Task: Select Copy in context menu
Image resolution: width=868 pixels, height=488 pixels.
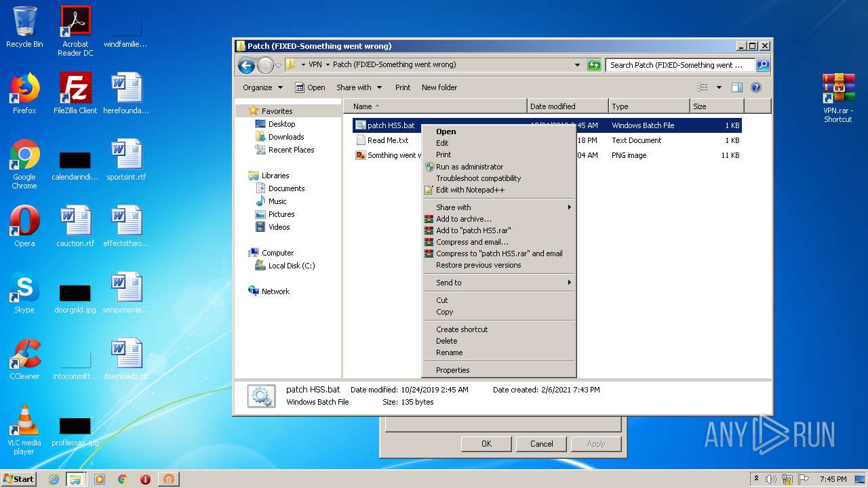Action: (x=498, y=312)
